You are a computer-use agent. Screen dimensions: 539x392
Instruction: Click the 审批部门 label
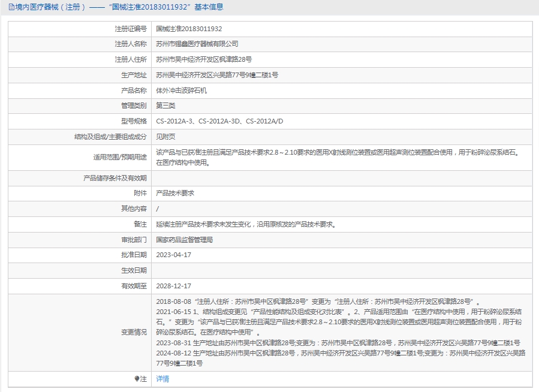click(134, 240)
